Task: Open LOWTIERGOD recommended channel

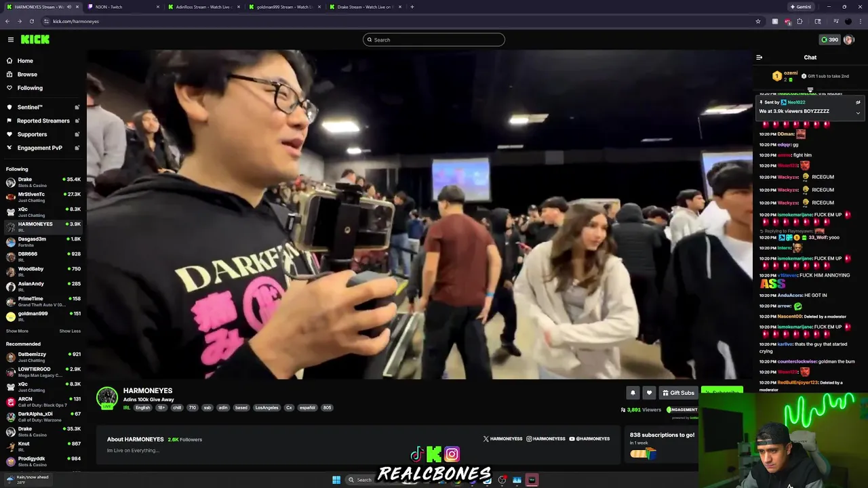Action: [x=43, y=372]
